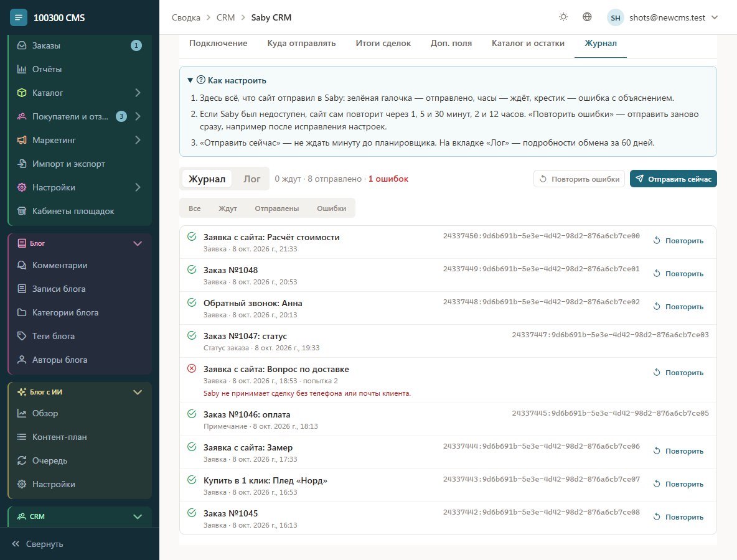Screen dimensions: 737x560
Task: Filter the journal by Отправлены
Action: click(277, 208)
